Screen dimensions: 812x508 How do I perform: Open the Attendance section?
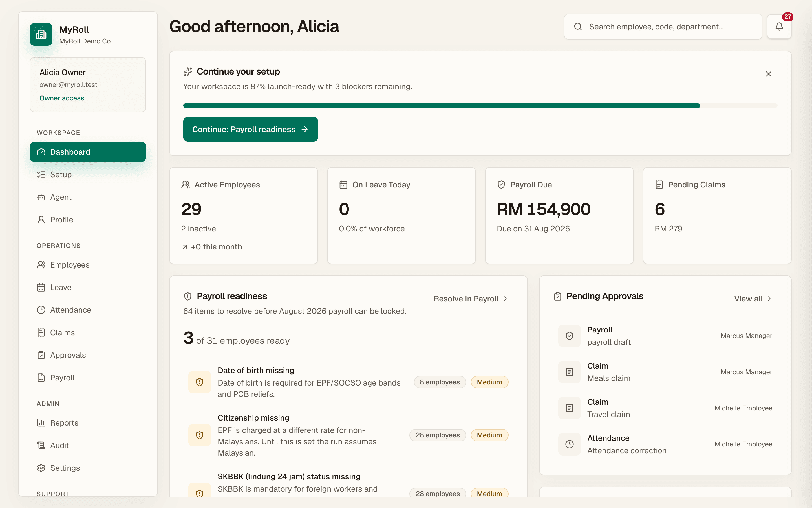click(x=88, y=310)
